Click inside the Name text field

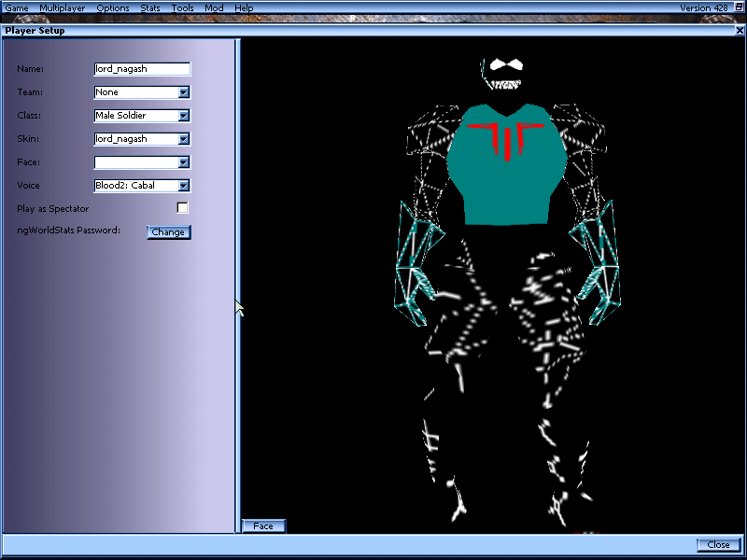point(140,68)
